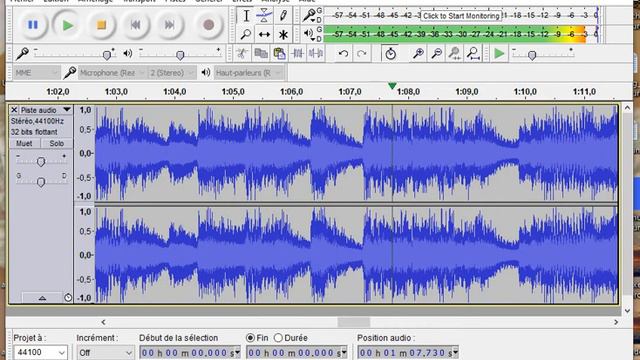Open the playback meter speaker options
The height and width of the screenshot is (360, 640).
[x=309, y=34]
